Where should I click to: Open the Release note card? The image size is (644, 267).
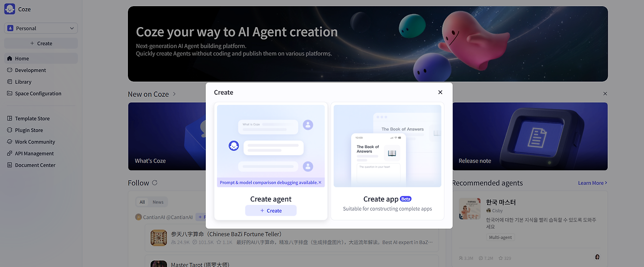coord(530,137)
